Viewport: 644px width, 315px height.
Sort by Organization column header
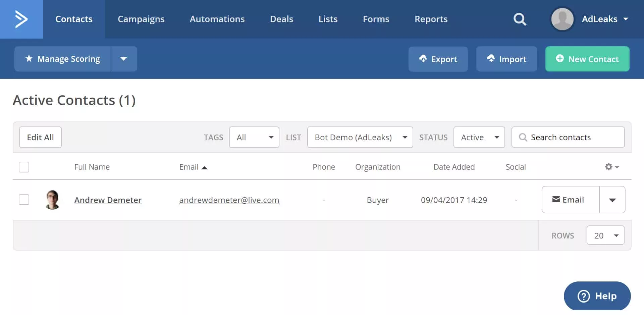click(378, 167)
